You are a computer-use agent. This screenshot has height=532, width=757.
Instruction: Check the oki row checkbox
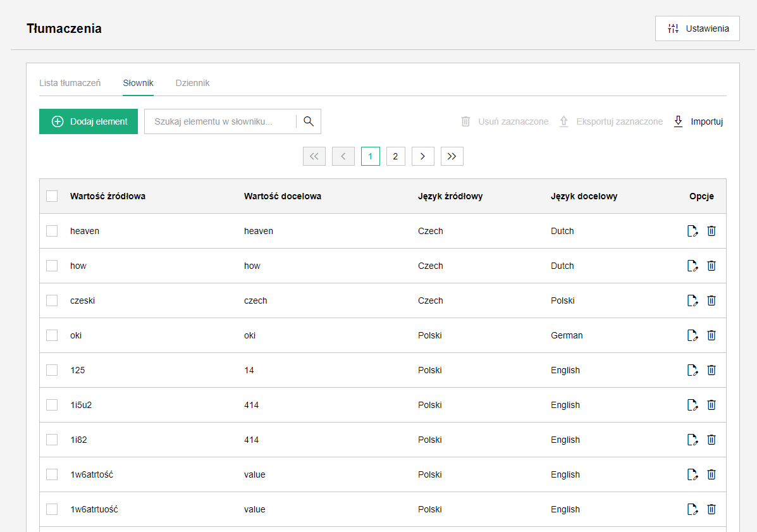click(52, 335)
